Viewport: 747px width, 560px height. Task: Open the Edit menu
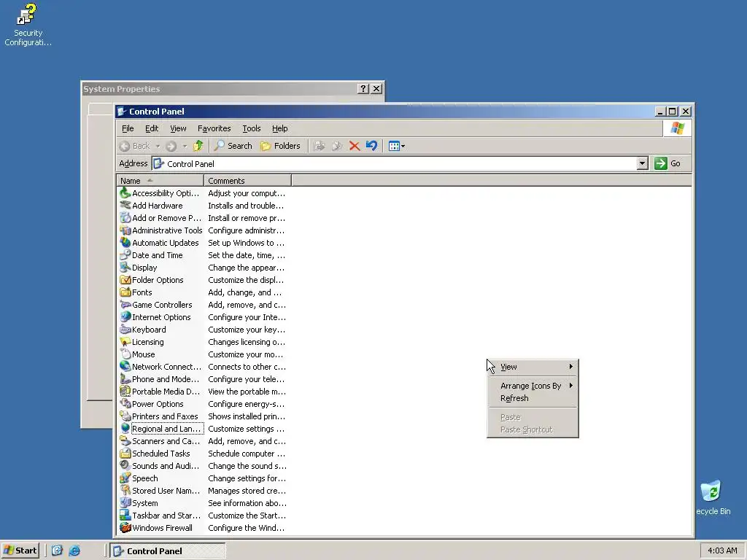(x=152, y=128)
